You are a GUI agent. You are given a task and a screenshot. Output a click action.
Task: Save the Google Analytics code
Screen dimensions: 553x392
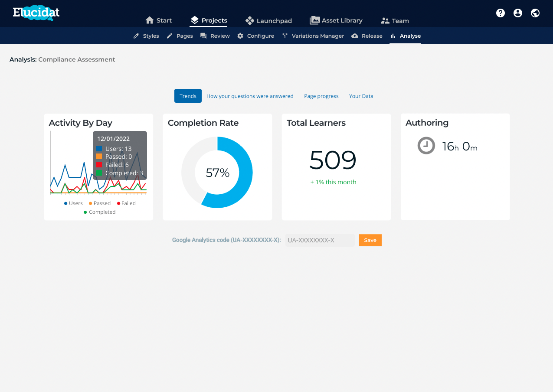pyautogui.click(x=370, y=240)
